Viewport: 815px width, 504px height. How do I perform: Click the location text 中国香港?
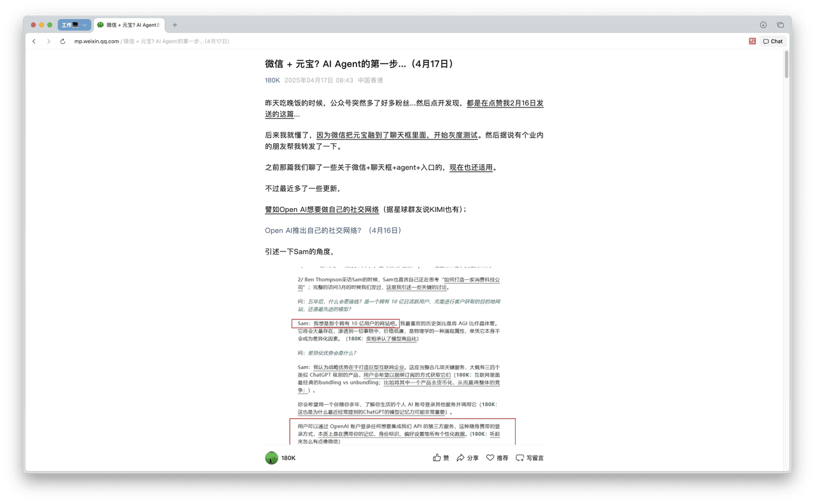click(371, 80)
